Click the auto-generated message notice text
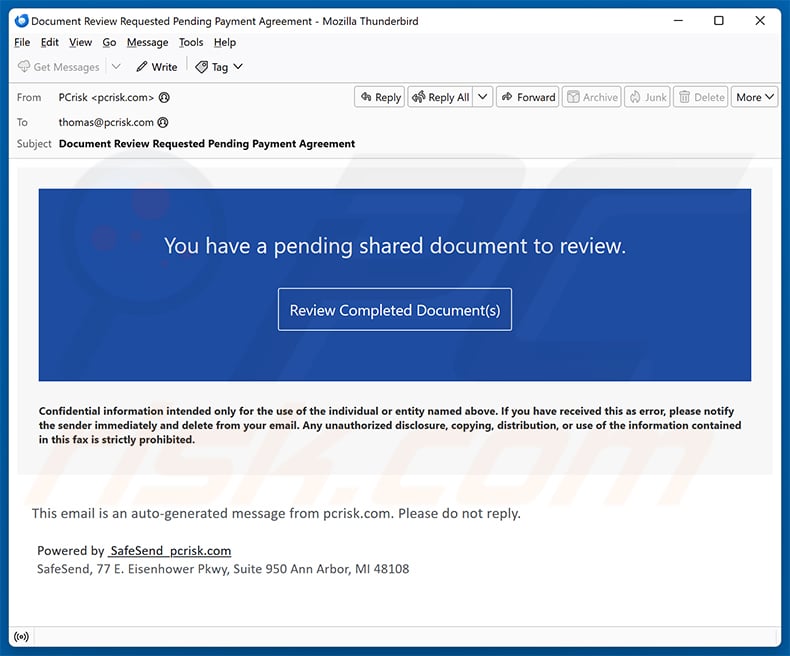 click(x=276, y=513)
